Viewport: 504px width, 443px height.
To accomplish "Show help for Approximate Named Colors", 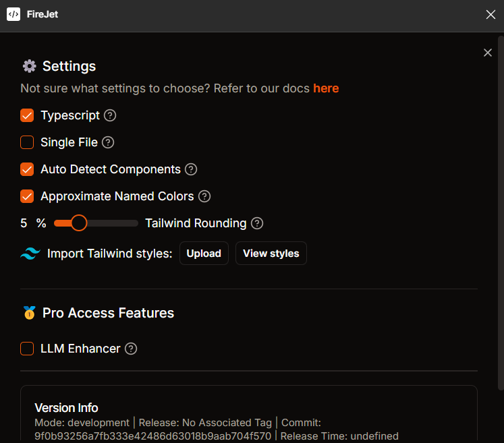I will point(204,196).
